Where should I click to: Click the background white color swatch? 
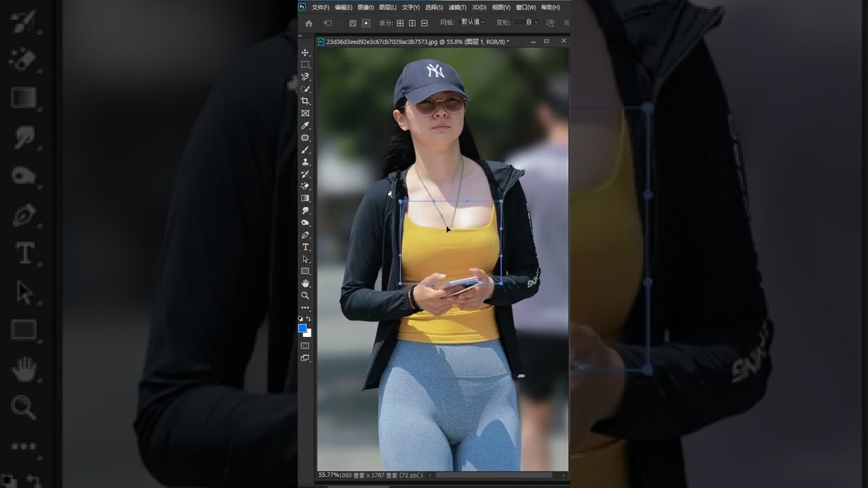(x=308, y=333)
